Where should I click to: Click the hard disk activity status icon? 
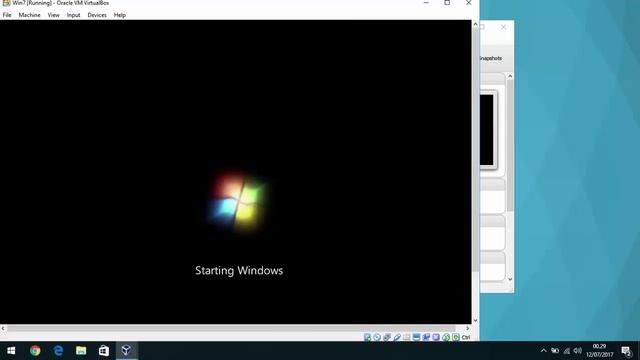[x=367, y=337]
